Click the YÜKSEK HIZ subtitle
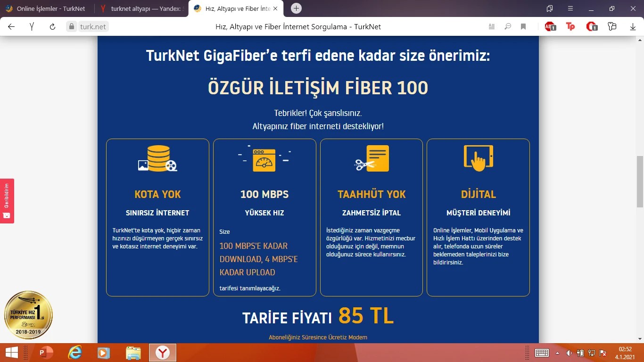This screenshot has height=362, width=644. 264,213
